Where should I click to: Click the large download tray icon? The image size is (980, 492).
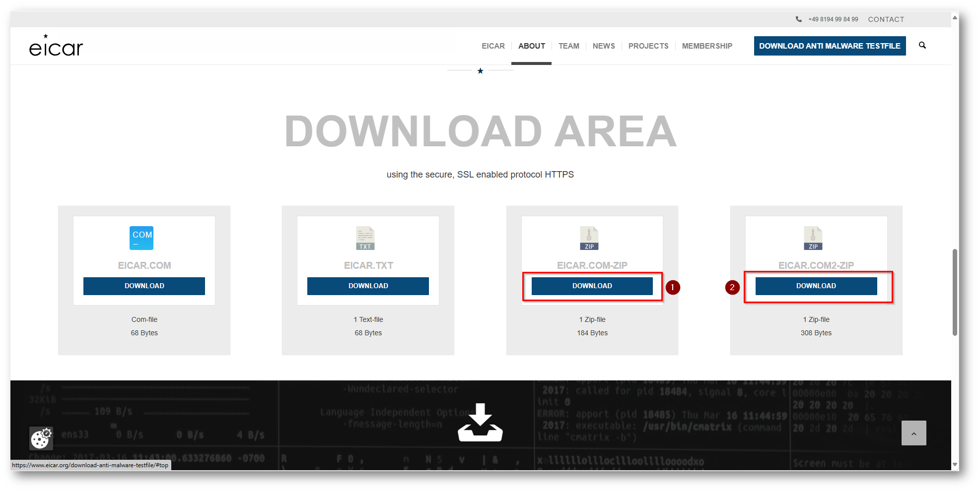tap(480, 423)
